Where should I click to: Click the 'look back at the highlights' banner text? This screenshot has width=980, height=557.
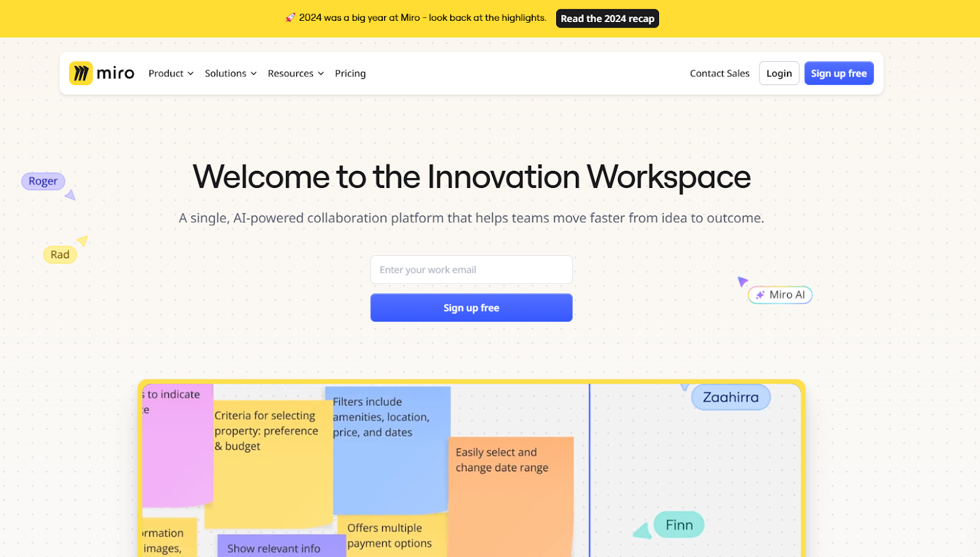[x=488, y=18]
